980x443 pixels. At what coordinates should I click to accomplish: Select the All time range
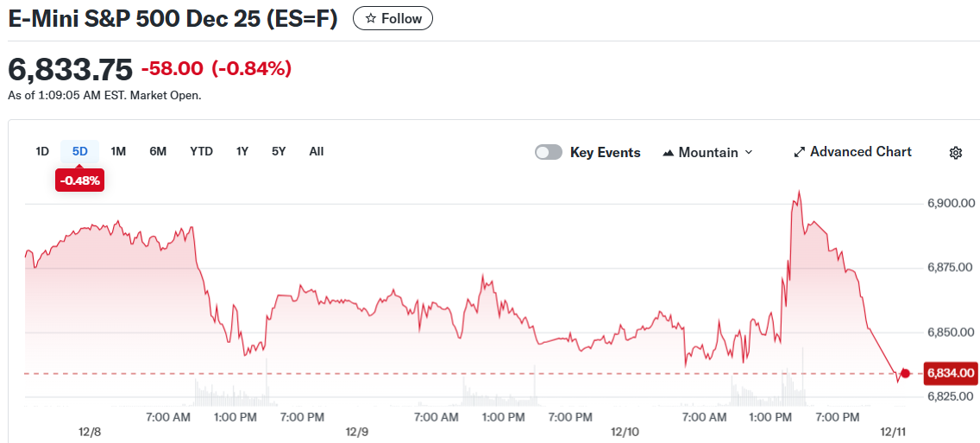[317, 151]
